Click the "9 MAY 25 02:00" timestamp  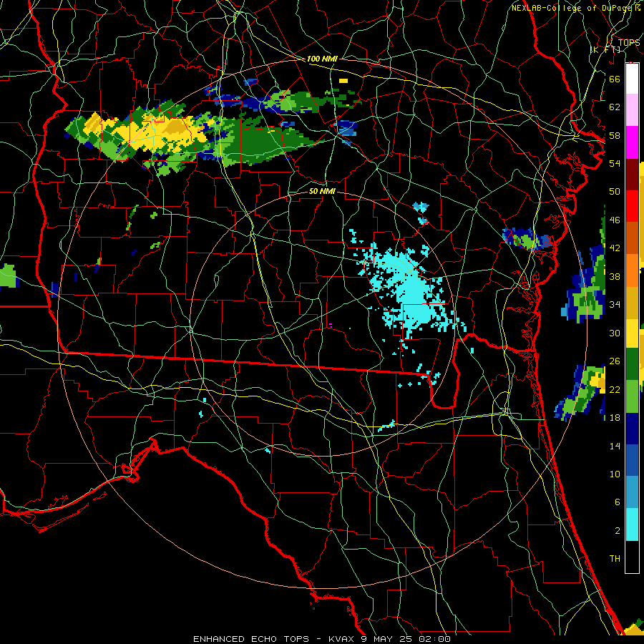[x=406, y=639]
